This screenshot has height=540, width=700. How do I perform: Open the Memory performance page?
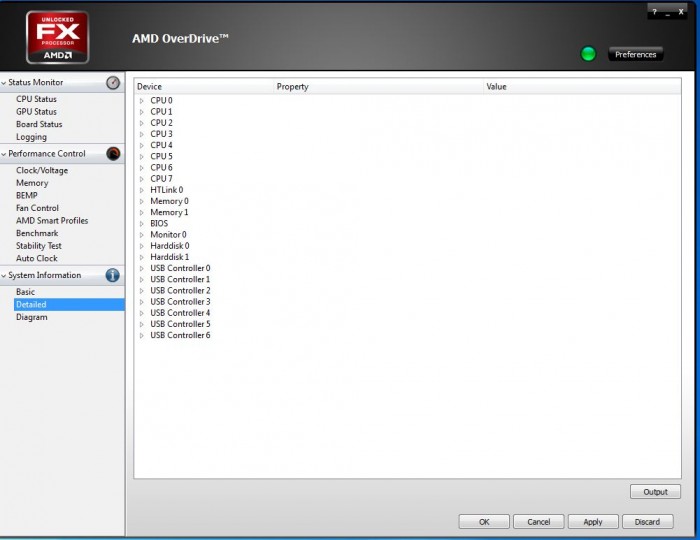(32, 183)
